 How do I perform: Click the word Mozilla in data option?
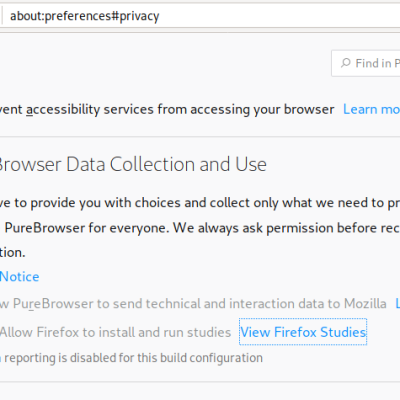365,304
